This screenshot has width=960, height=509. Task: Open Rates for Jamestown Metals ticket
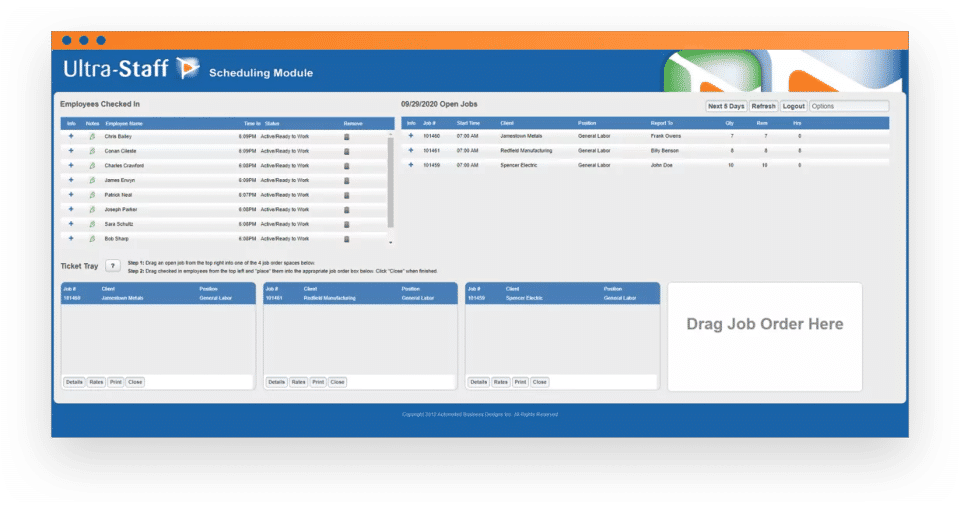point(96,382)
